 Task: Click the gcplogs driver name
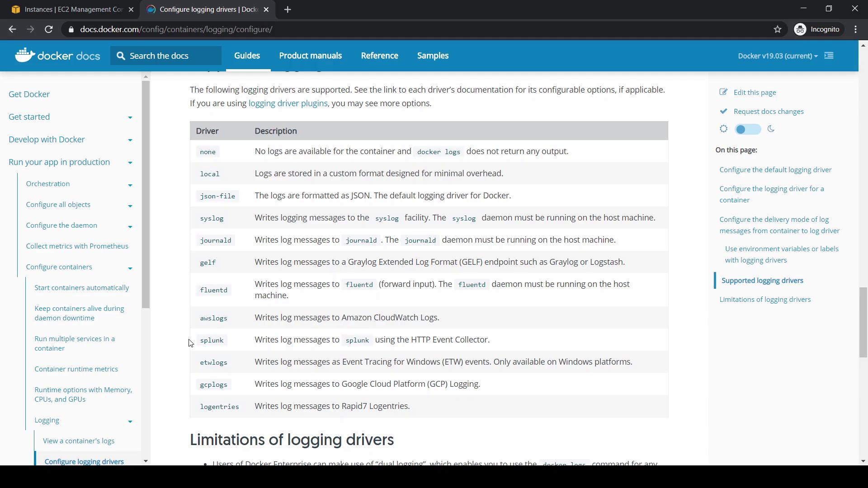(213, 385)
